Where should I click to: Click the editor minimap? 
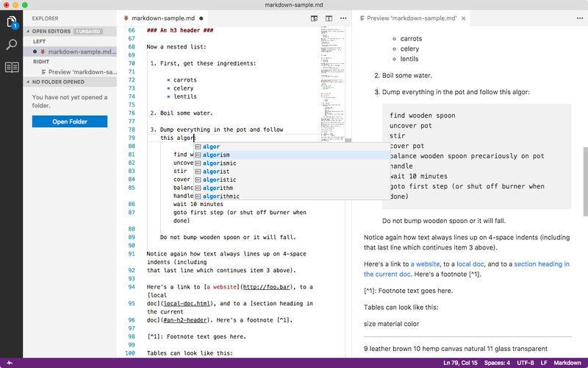pos(333,82)
